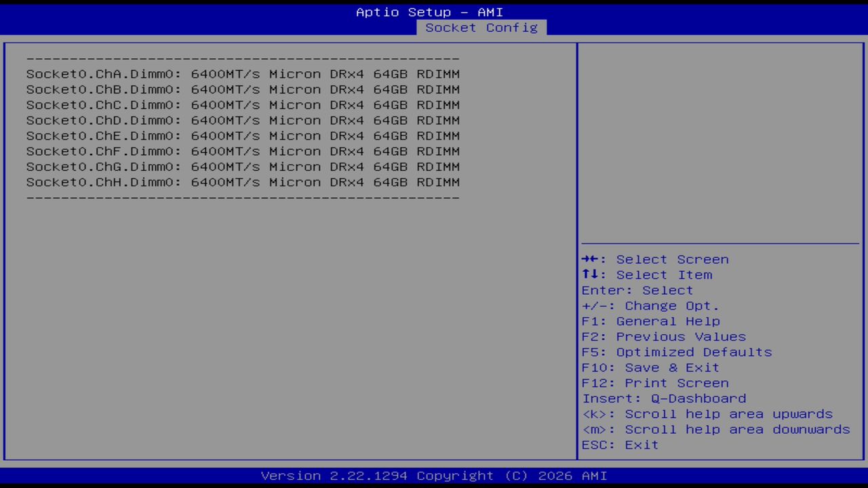Select SocketO.ChH.DimmO memory entry
The width and height of the screenshot is (868, 488).
[x=243, y=182]
